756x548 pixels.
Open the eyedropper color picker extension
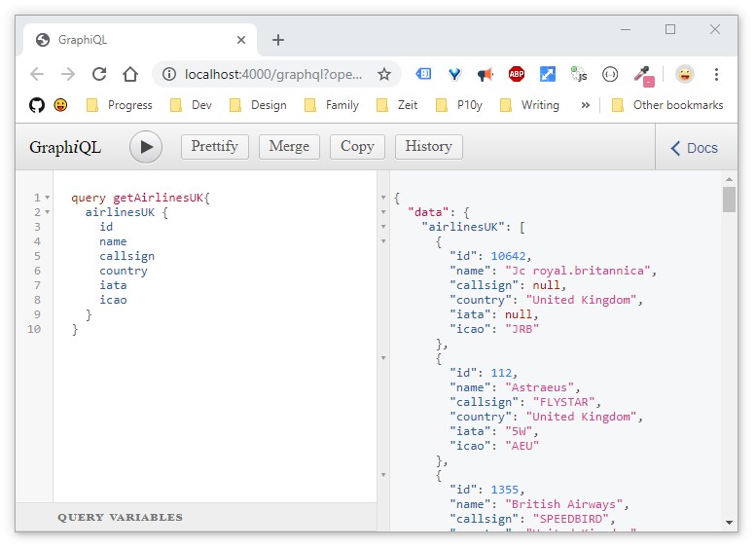click(644, 76)
